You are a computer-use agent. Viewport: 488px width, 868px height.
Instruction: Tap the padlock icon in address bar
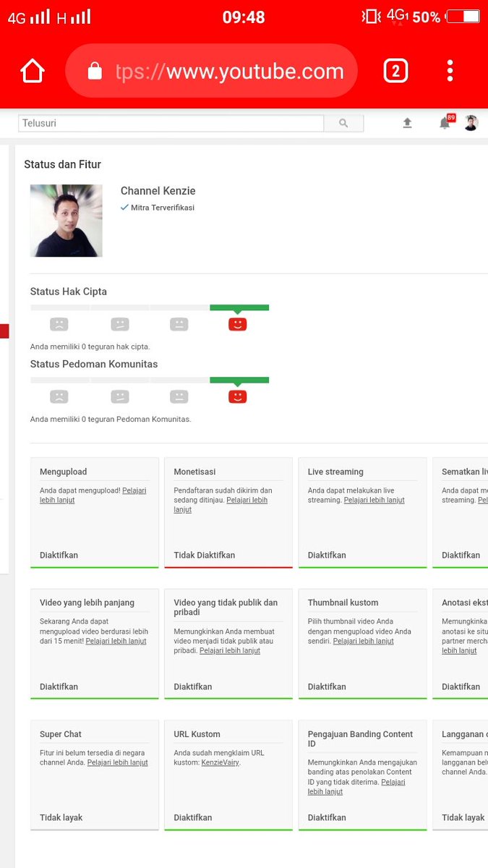[95, 71]
